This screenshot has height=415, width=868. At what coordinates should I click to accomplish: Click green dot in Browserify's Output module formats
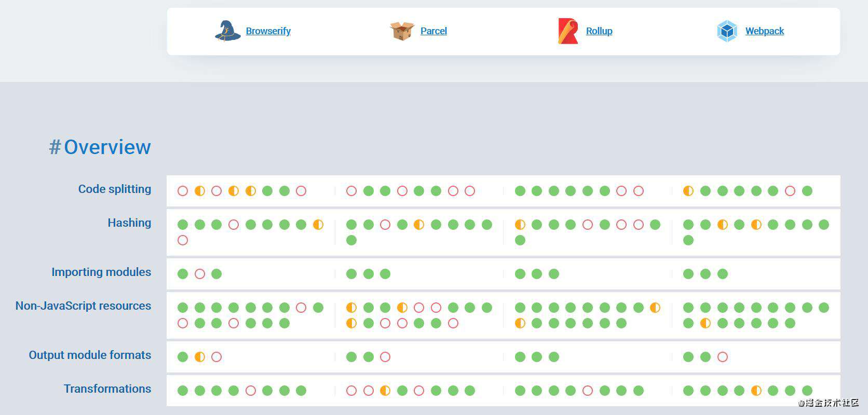click(x=183, y=357)
